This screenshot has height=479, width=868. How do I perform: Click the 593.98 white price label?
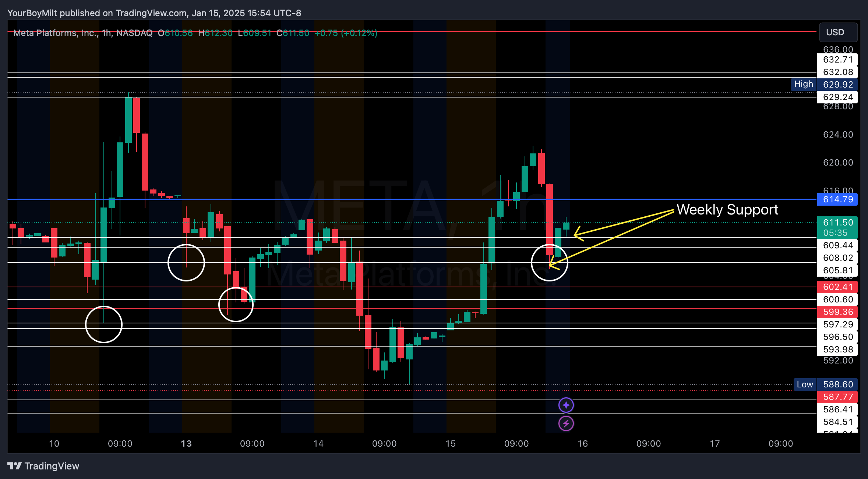pos(837,350)
